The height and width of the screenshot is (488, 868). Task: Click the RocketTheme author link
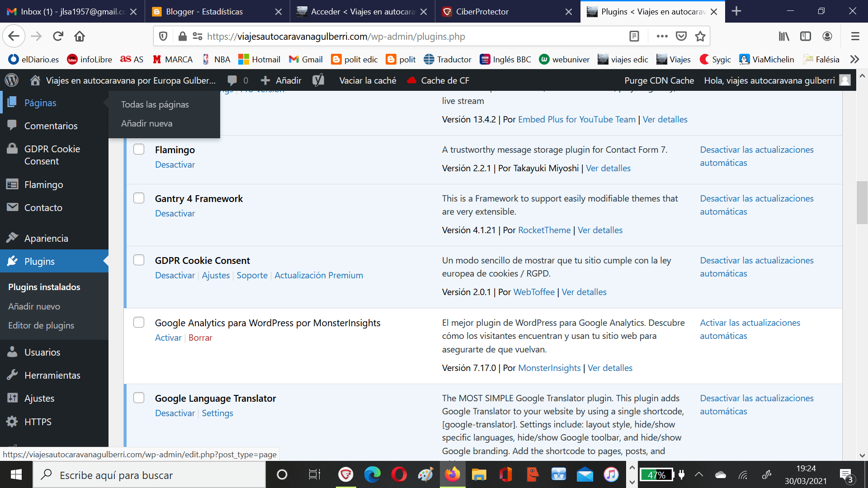click(544, 230)
